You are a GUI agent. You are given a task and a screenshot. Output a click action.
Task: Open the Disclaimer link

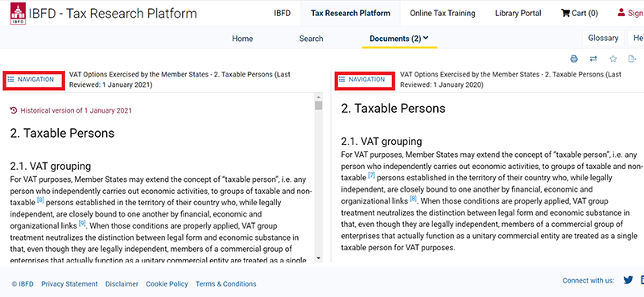pos(122,284)
